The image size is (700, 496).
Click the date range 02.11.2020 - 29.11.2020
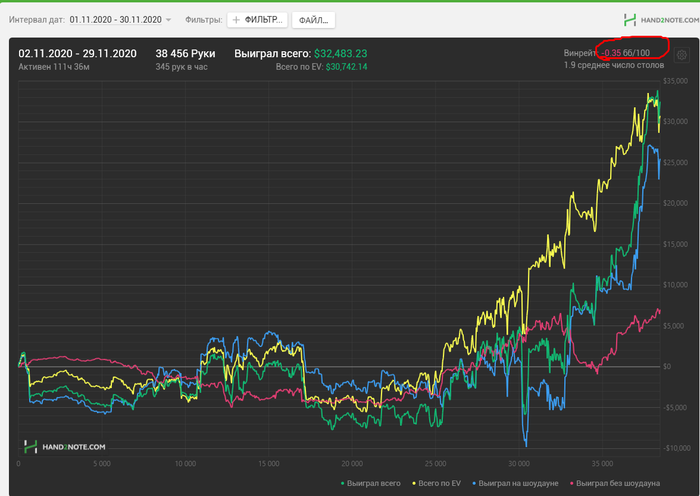coord(77,54)
